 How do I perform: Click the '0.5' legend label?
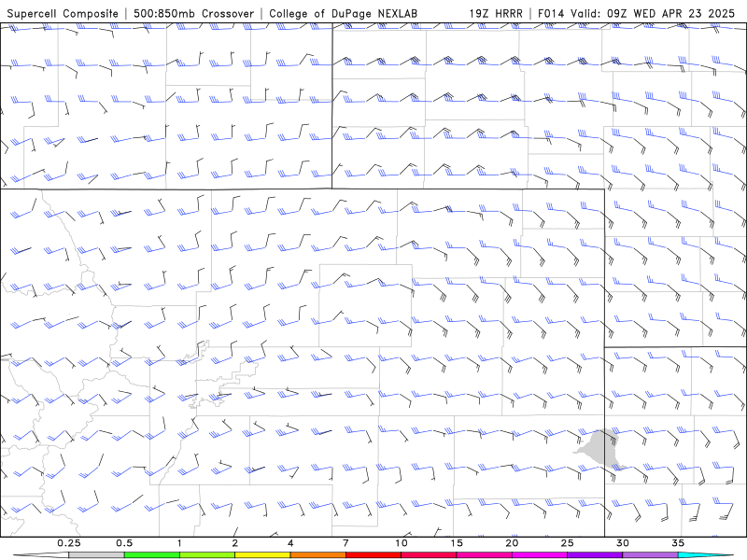[x=124, y=543]
